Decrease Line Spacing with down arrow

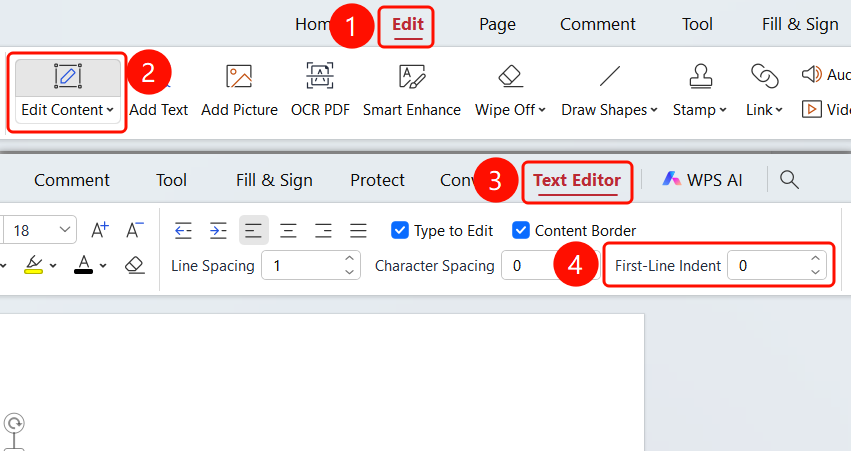pyautogui.click(x=350, y=272)
